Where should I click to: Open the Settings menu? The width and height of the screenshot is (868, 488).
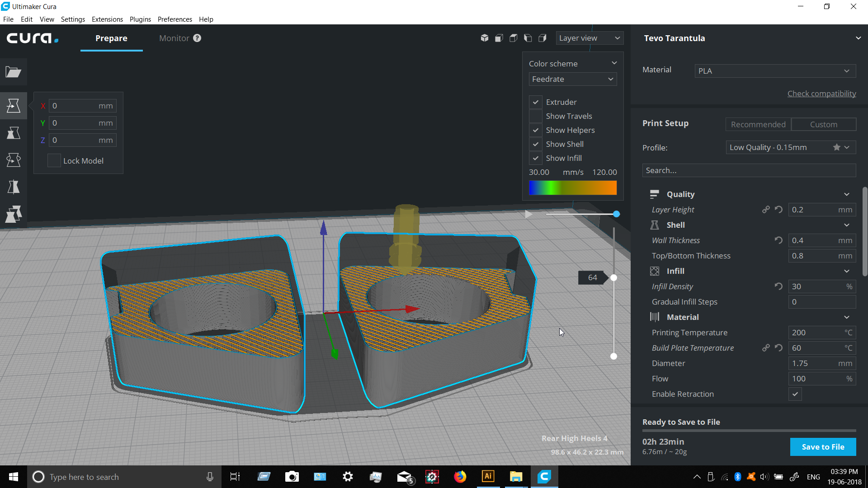click(73, 19)
